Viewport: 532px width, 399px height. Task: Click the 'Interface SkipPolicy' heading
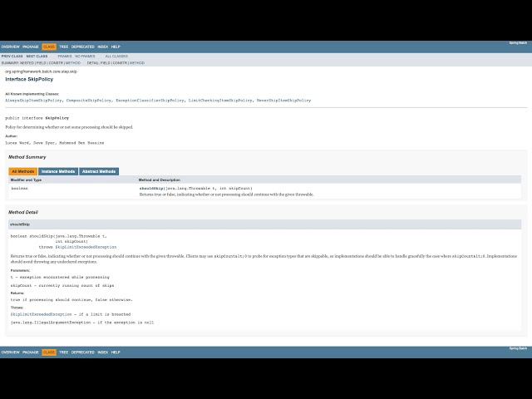coord(29,80)
